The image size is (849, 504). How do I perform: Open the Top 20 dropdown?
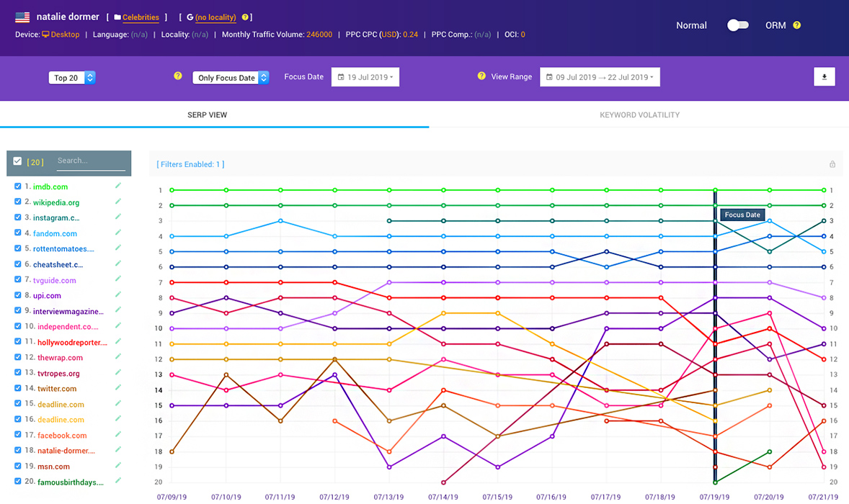pos(72,78)
